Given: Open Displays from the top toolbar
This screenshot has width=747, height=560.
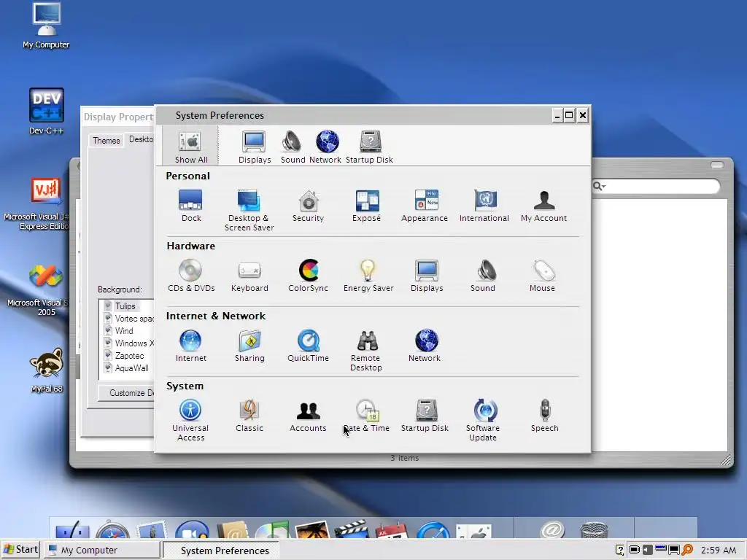Looking at the screenshot, I should tap(255, 147).
